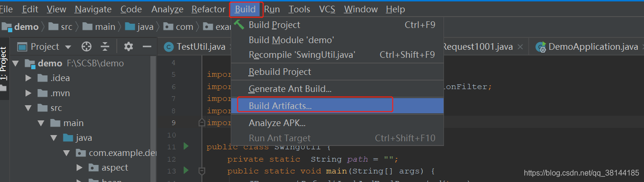644x182 pixels.
Task: Click the DemoApplication.java class icon
Action: (x=541, y=47)
